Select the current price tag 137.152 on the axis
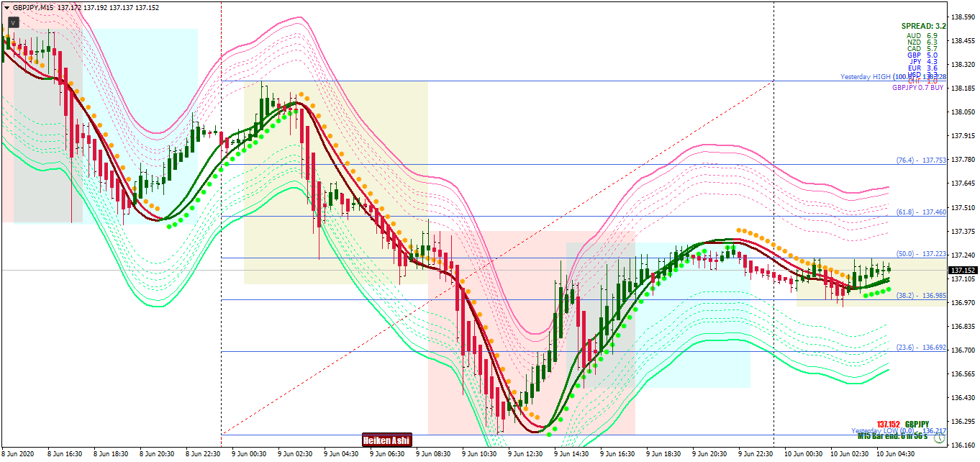This screenshot has height=462, width=980. 963,271
